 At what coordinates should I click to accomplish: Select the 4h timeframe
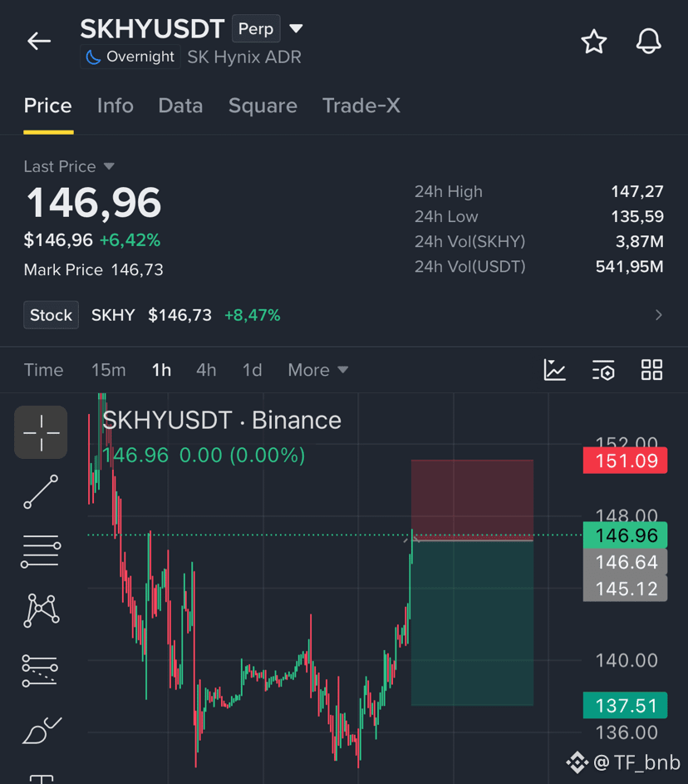pos(206,370)
